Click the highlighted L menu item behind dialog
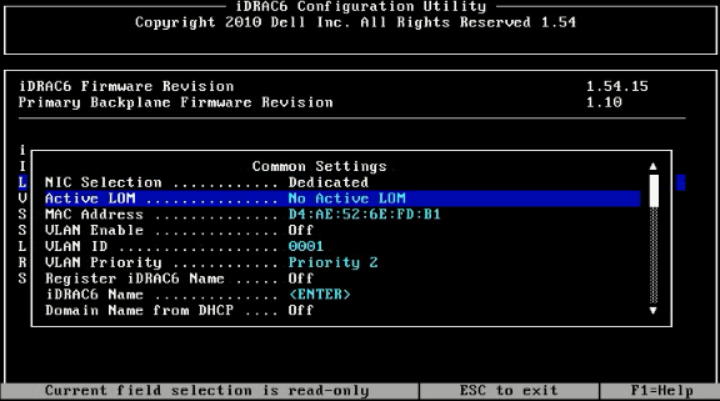Image resolution: width=720 pixels, height=401 pixels. tap(22, 182)
